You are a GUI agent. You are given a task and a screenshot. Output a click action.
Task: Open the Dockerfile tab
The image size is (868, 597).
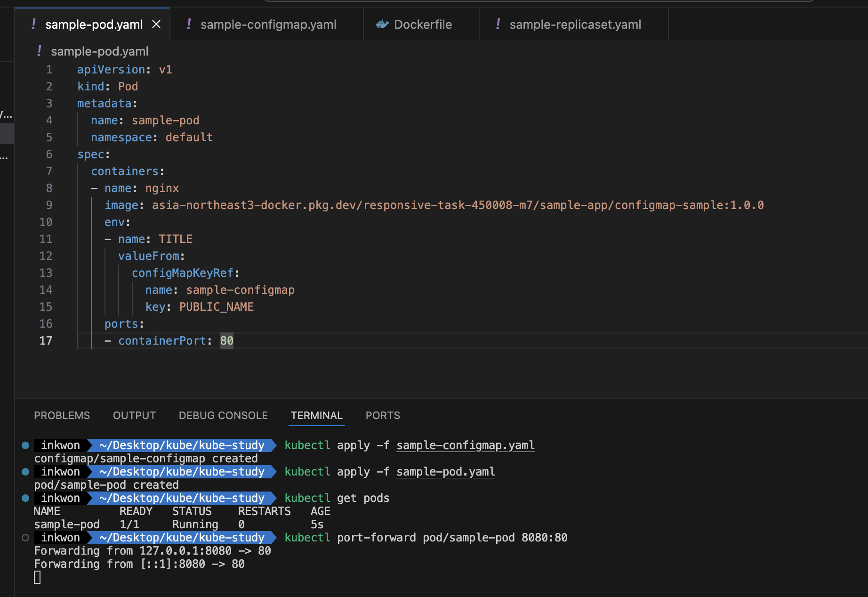tap(421, 24)
